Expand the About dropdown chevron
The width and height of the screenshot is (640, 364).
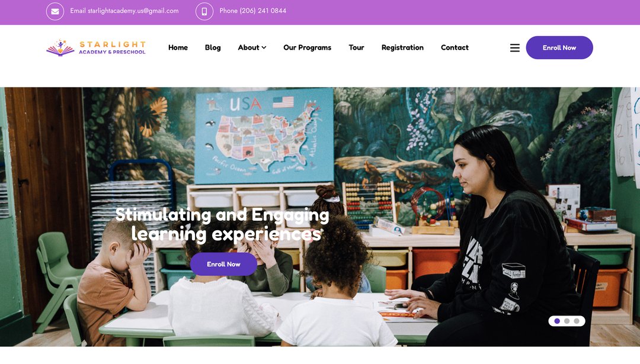point(264,48)
